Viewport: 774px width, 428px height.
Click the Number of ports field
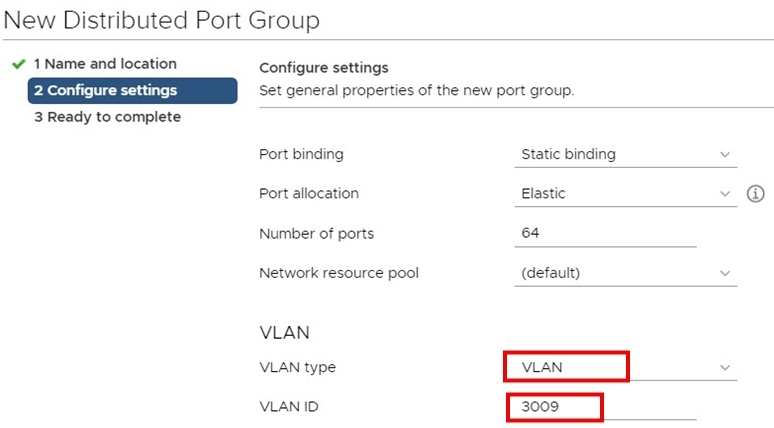(605, 233)
